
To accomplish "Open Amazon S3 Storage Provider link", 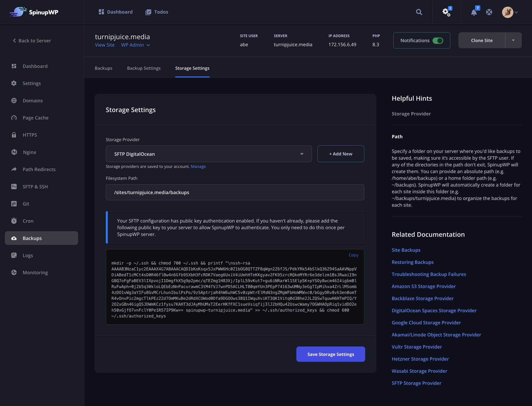I will point(424,286).
